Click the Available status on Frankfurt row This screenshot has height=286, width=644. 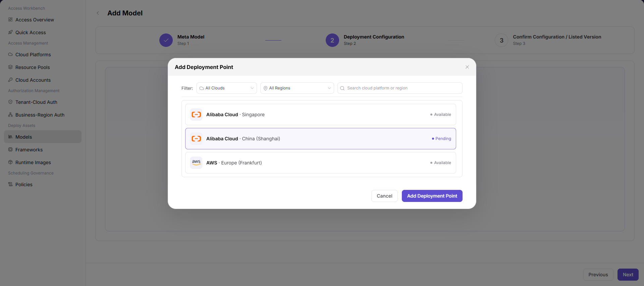[441, 163]
